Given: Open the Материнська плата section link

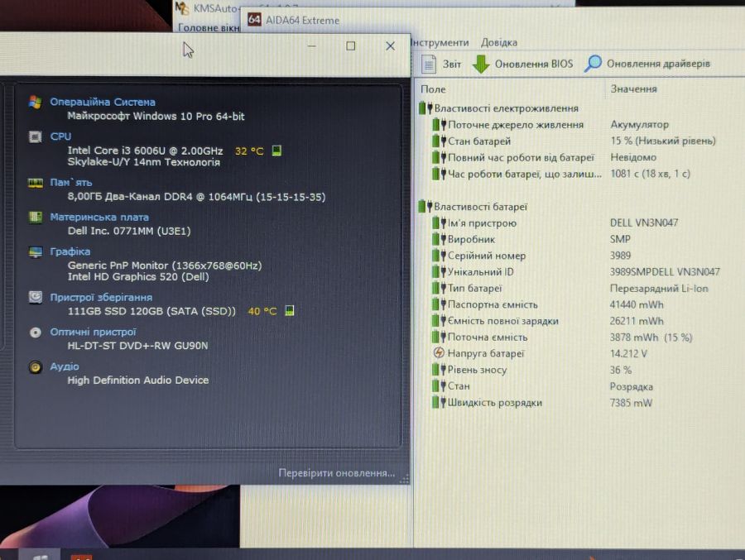Looking at the screenshot, I should (x=99, y=217).
